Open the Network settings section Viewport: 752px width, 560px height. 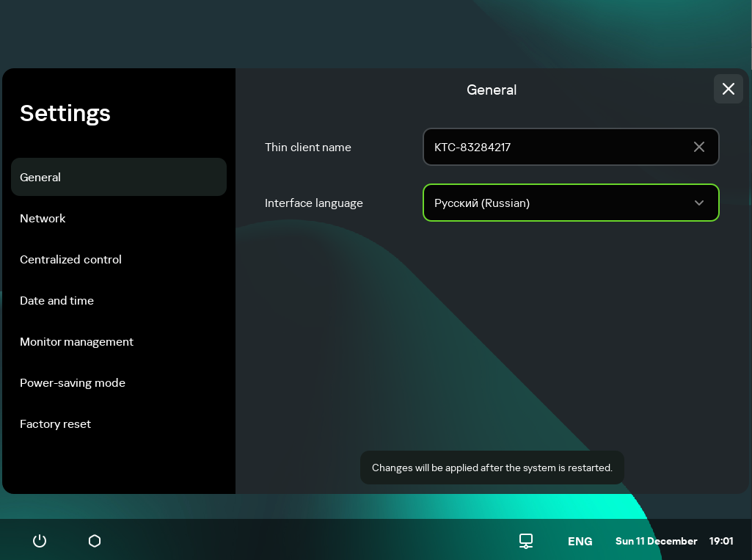coord(43,218)
